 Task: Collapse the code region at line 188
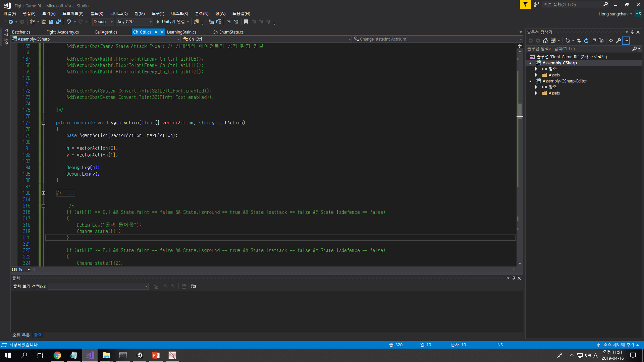click(43, 193)
